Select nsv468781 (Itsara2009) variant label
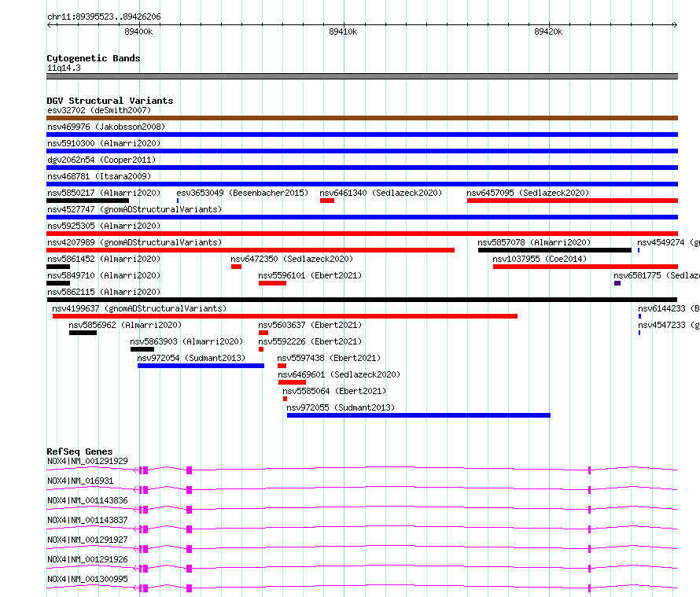 point(99,176)
